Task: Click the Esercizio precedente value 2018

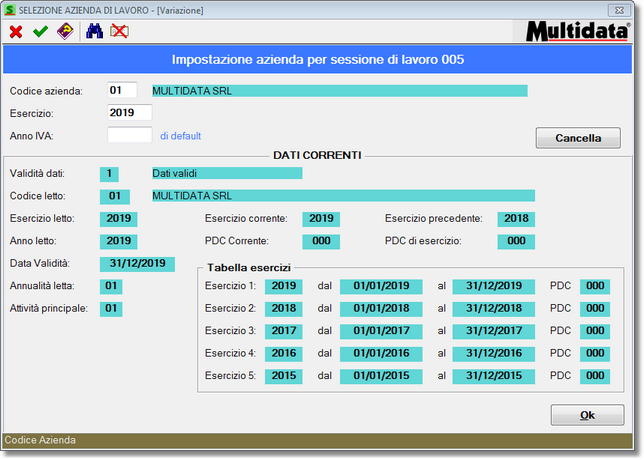Action: pyautogui.click(x=516, y=219)
